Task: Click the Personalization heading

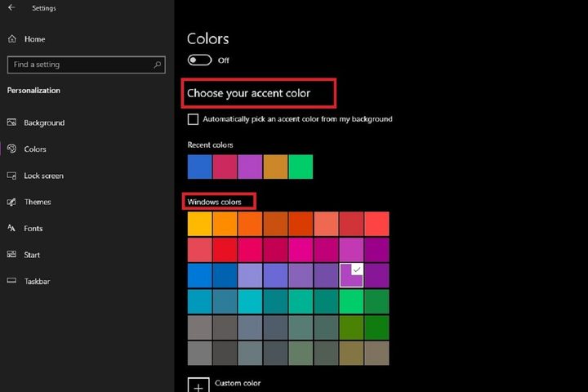Action: (x=33, y=91)
